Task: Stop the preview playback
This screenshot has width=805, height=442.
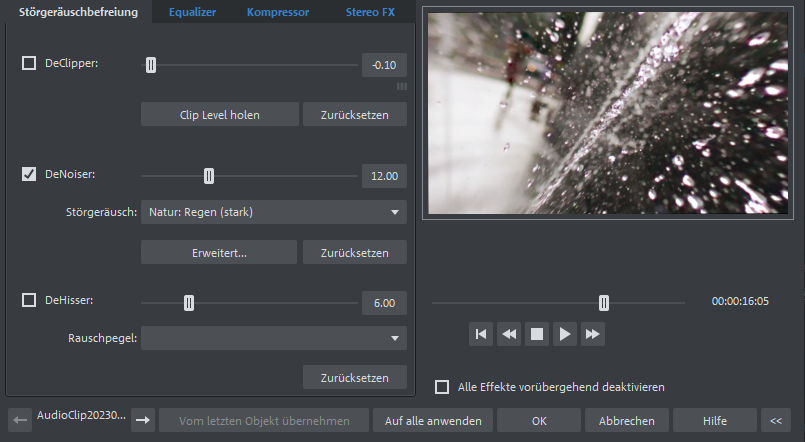Action: coord(537,334)
